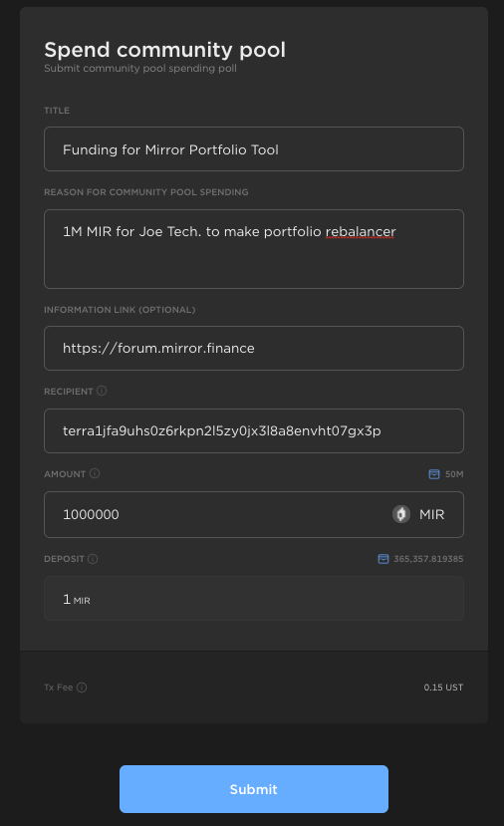
Task: Click the Spend community pool heading
Action: pyautogui.click(x=164, y=50)
